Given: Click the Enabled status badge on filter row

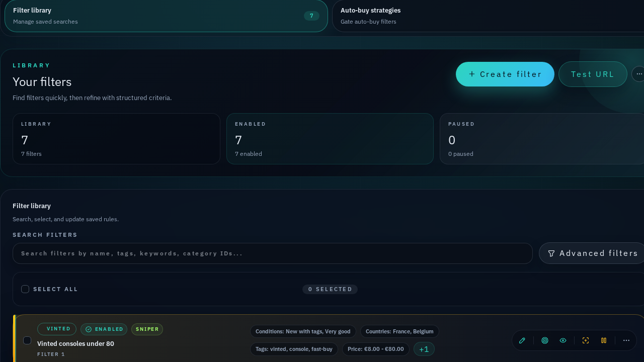Looking at the screenshot, I should (x=104, y=329).
